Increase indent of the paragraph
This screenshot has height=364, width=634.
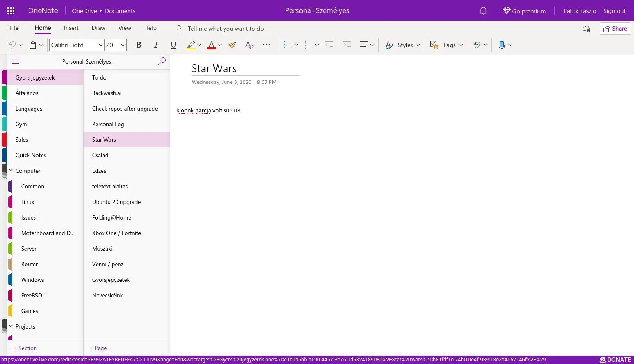point(347,45)
